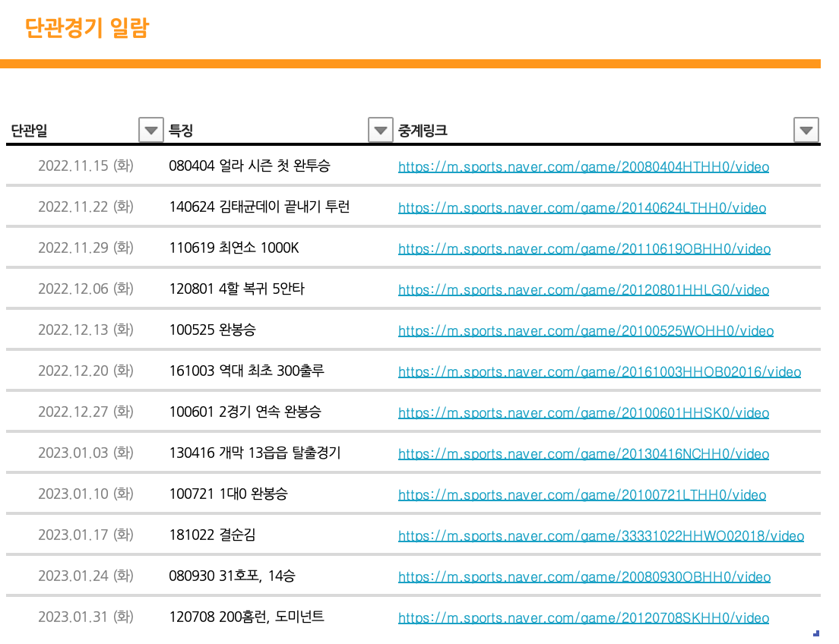Image resolution: width=839 pixels, height=644 pixels.
Task: Open the 20080404HTHH0 video link
Action: pyautogui.click(x=583, y=166)
